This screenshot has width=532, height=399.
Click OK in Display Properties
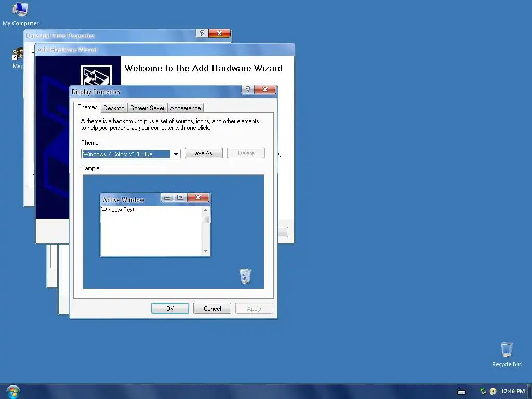[x=170, y=309]
